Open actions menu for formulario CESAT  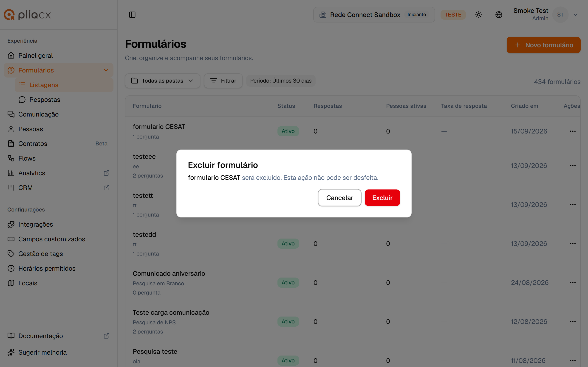click(x=573, y=131)
